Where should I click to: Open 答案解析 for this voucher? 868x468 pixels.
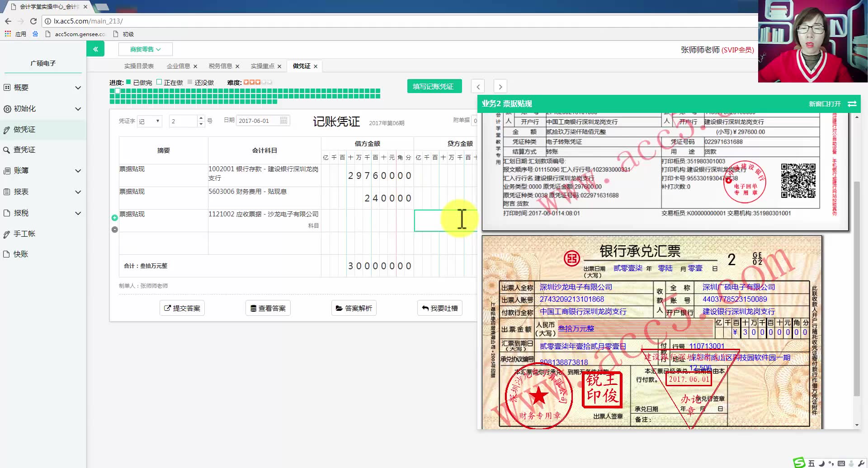[354, 308]
